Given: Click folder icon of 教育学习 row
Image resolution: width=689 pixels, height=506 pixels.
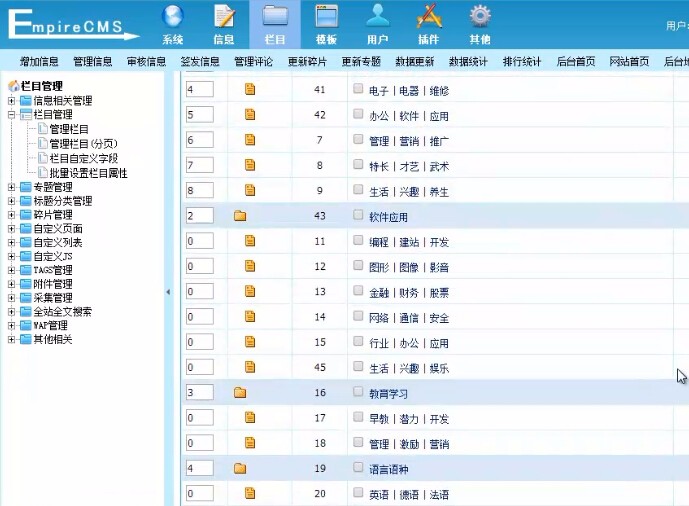Looking at the screenshot, I should tap(240, 392).
